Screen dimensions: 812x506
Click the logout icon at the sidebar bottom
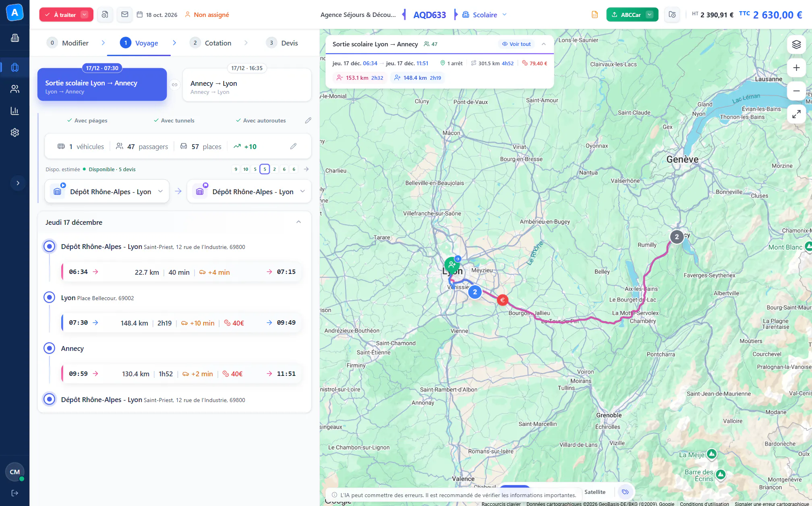click(15, 493)
